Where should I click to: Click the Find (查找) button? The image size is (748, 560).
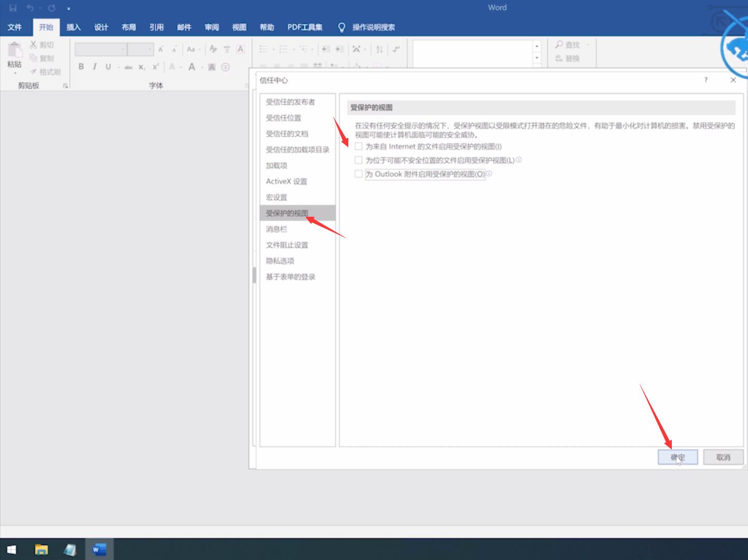pos(568,45)
